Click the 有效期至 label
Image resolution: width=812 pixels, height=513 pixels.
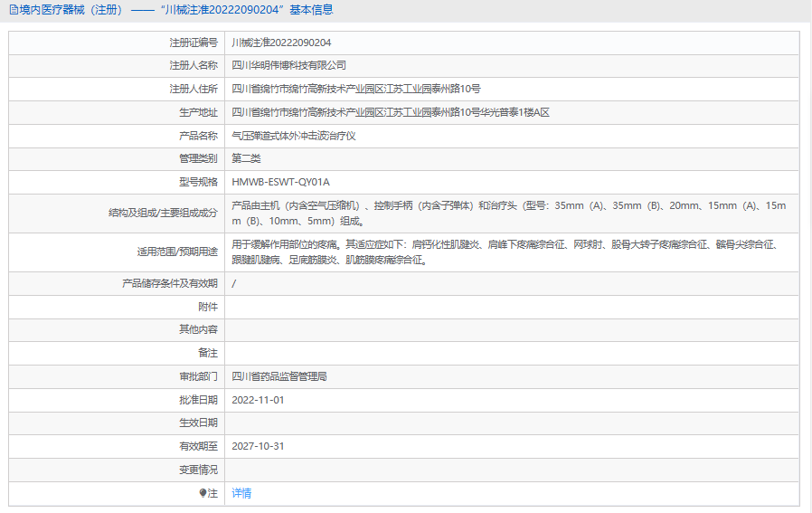click(x=198, y=446)
